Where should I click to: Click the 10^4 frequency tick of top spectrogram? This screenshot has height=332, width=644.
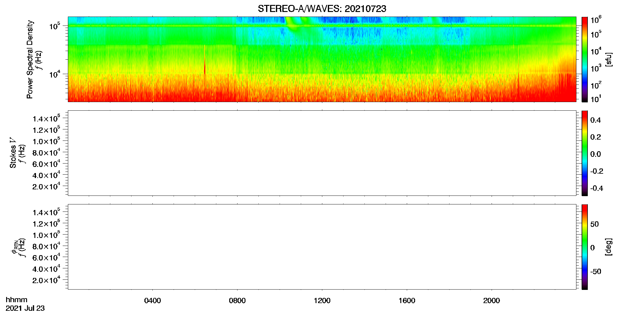pyautogui.click(x=55, y=74)
